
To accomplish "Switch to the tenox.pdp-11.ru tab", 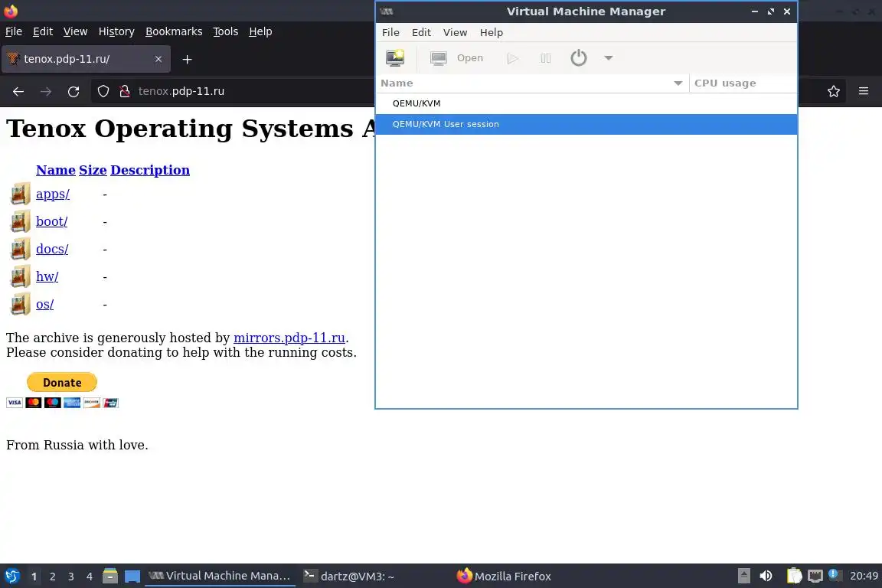I will coord(86,59).
